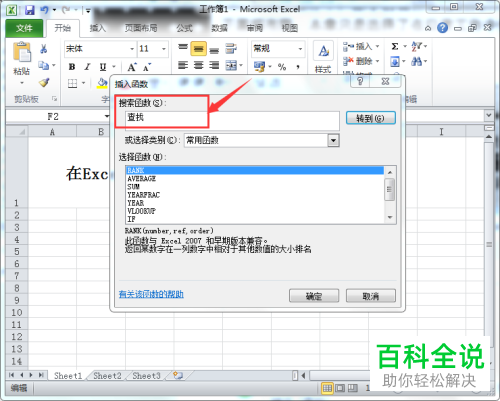Click the Wrap Text icon
Screen dimensions: 500x401
(231, 49)
